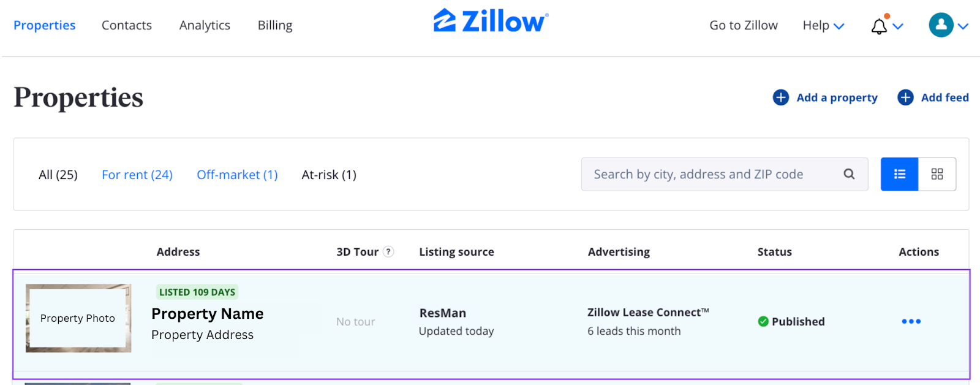This screenshot has height=385, width=980.
Task: Expand the chevron next to notifications bell
Action: [x=898, y=26]
